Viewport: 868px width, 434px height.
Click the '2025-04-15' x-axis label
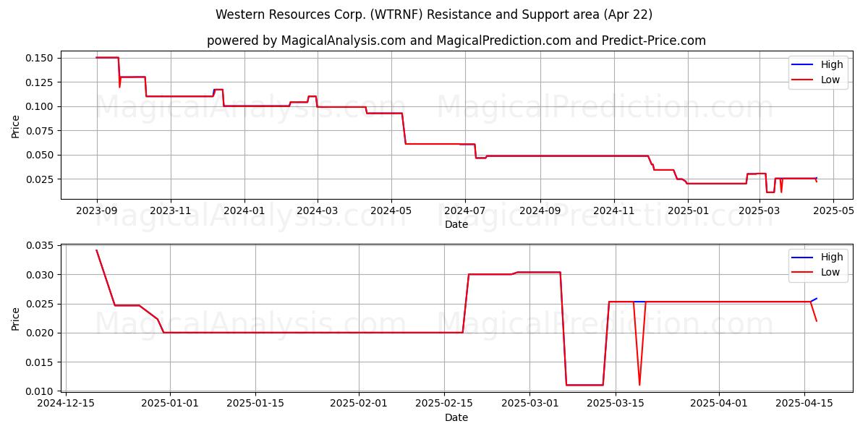coord(805,403)
